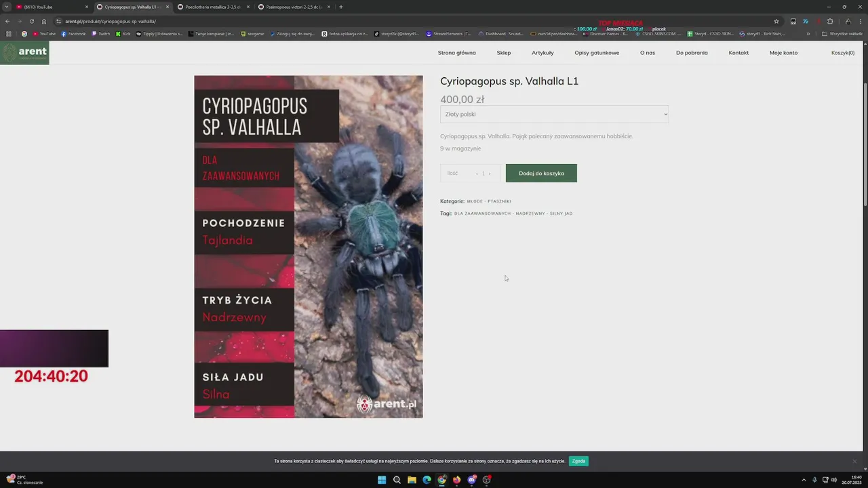868x488 pixels.
Task: Open the PTASZNIKI category link
Action: (x=499, y=201)
